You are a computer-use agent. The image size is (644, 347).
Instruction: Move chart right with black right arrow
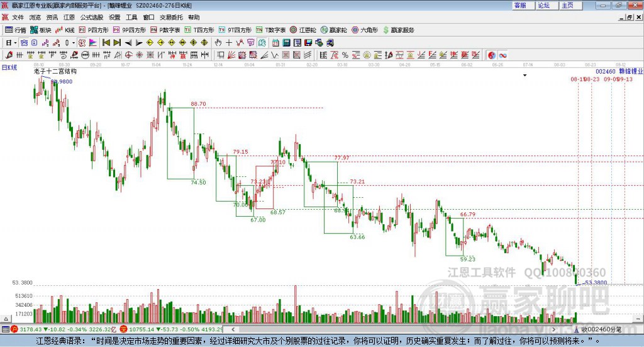[139, 43]
